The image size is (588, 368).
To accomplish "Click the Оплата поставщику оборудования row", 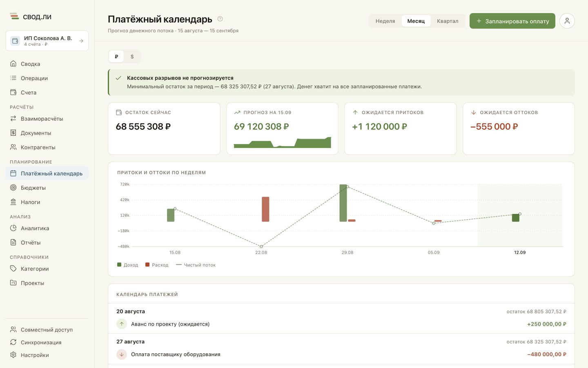I will pyautogui.click(x=341, y=354).
